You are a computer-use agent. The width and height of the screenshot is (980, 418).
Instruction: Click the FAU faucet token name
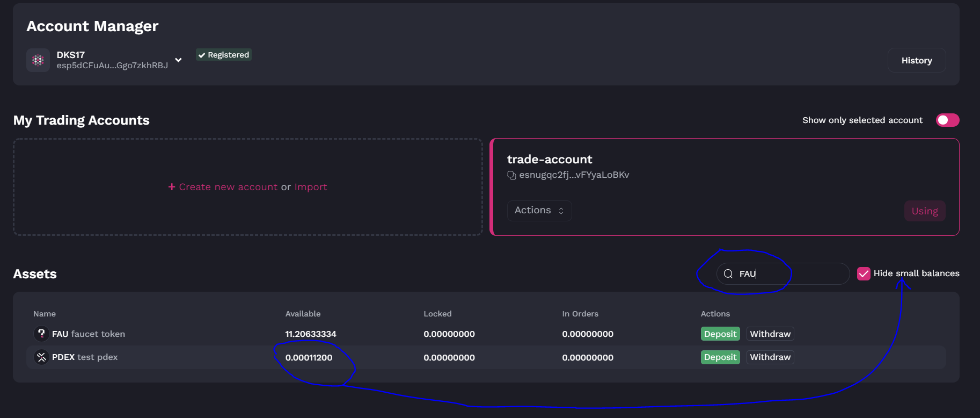tap(89, 334)
